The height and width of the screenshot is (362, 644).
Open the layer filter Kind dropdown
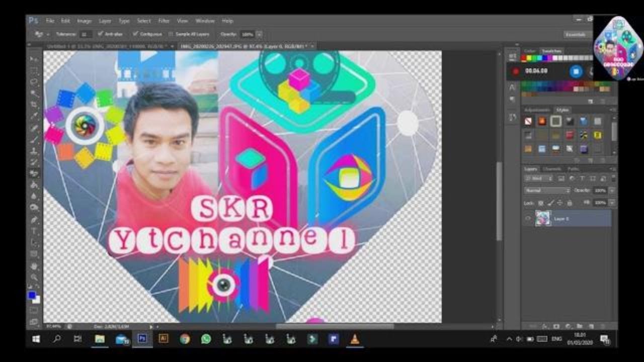tap(539, 178)
